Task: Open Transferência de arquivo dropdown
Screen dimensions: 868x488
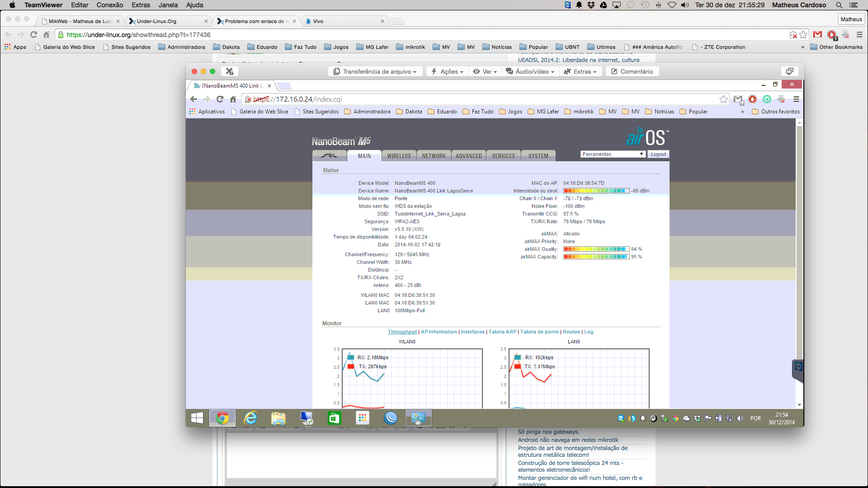Action: pos(375,71)
